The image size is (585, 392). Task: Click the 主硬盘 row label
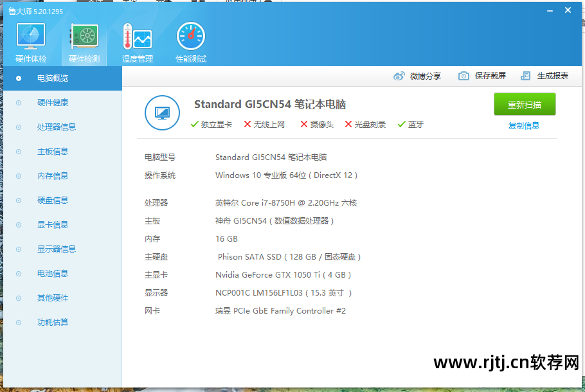pos(156,257)
